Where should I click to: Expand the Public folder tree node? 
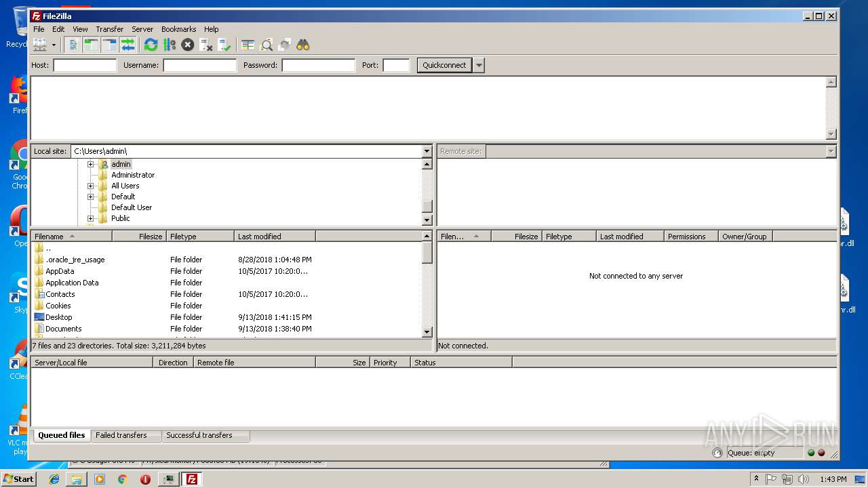click(90, 218)
